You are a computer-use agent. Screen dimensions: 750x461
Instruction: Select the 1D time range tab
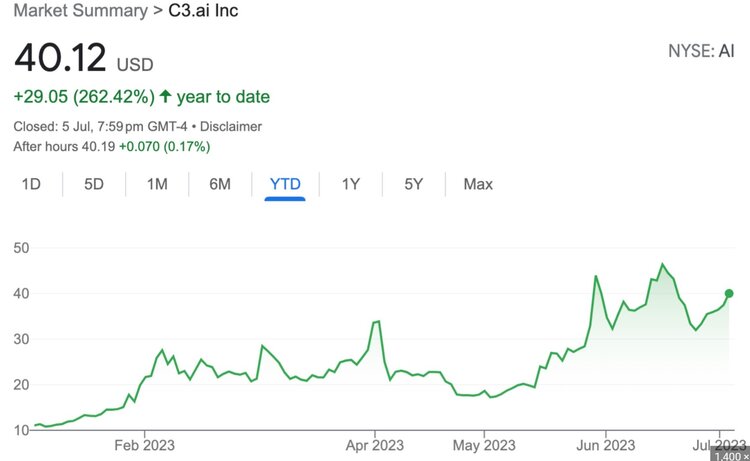click(31, 184)
